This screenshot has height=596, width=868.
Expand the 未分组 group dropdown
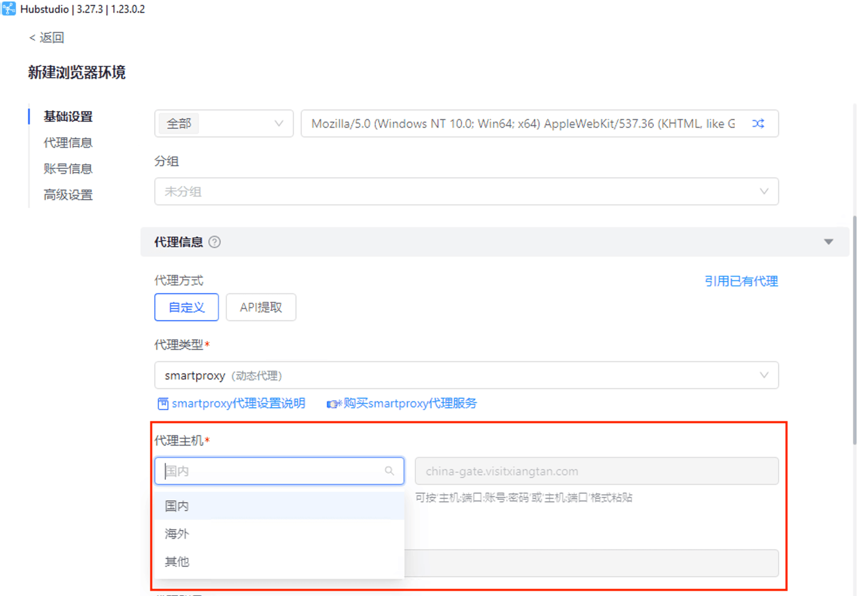coord(466,192)
